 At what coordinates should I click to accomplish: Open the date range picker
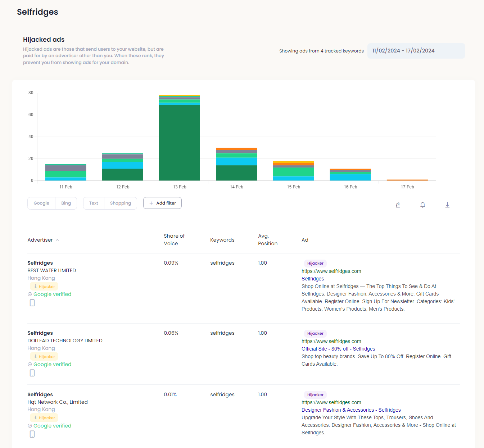(x=416, y=51)
